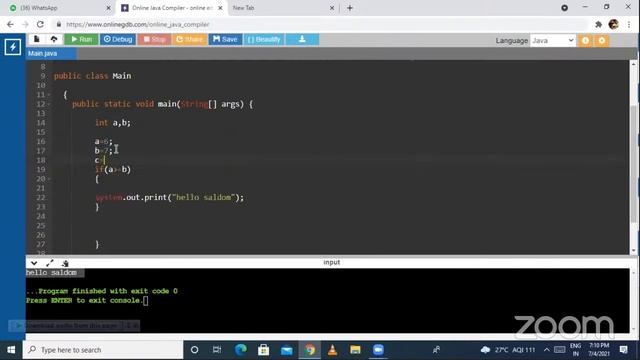This screenshot has width=640, height=360.
Task: Open the Windows Start menu
Action: (11, 350)
